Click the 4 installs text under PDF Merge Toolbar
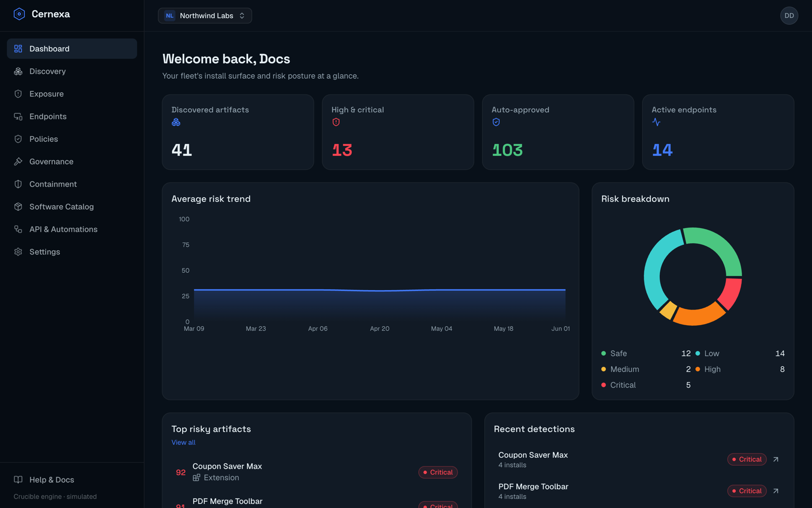This screenshot has width=812, height=508. tap(512, 497)
